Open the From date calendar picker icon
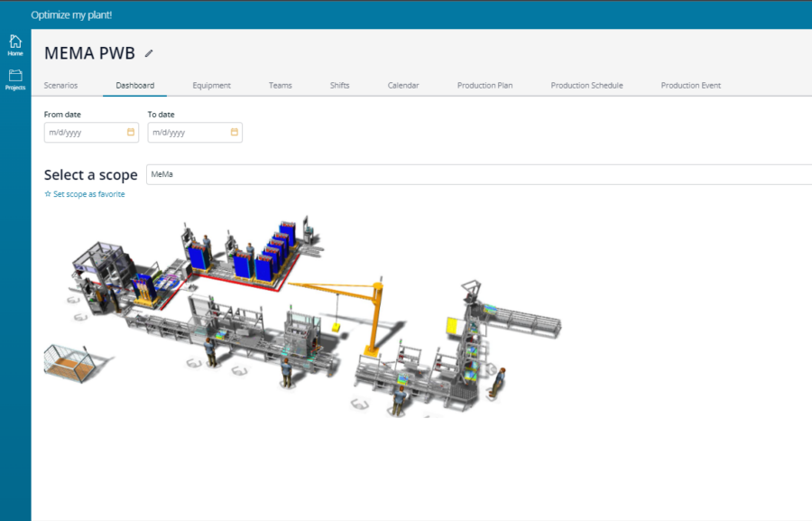The width and height of the screenshot is (812, 521). point(129,132)
